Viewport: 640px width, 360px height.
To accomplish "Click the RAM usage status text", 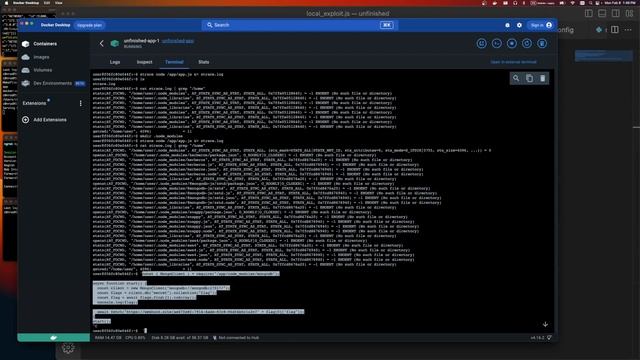I will point(108,338).
